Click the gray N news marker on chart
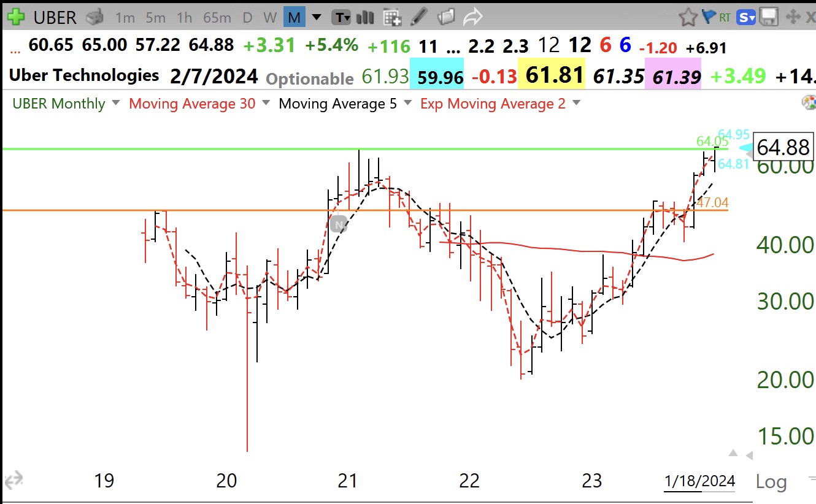 pyautogui.click(x=338, y=224)
